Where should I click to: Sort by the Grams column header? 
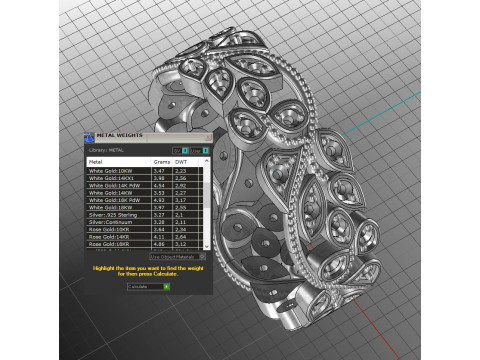point(162,162)
